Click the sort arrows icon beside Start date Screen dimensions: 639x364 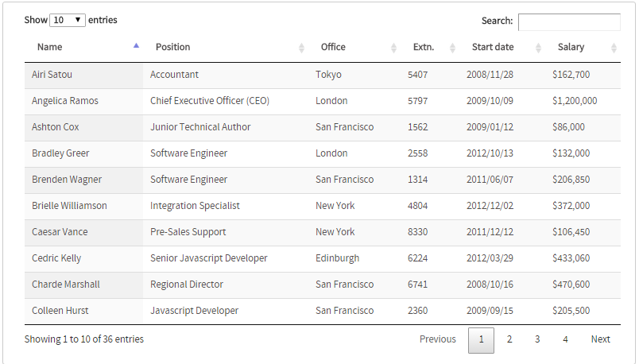tap(538, 48)
